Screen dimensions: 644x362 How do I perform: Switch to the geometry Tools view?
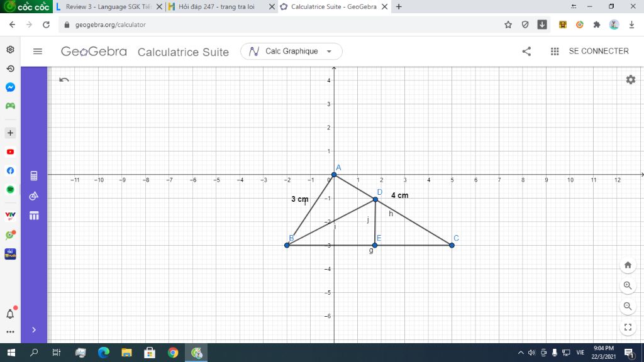pyautogui.click(x=34, y=196)
